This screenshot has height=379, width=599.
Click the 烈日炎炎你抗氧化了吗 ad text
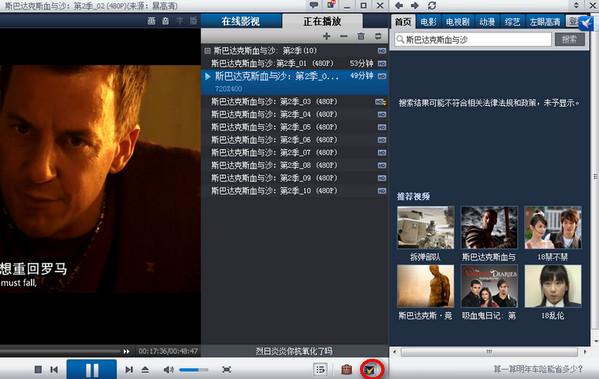[294, 351]
